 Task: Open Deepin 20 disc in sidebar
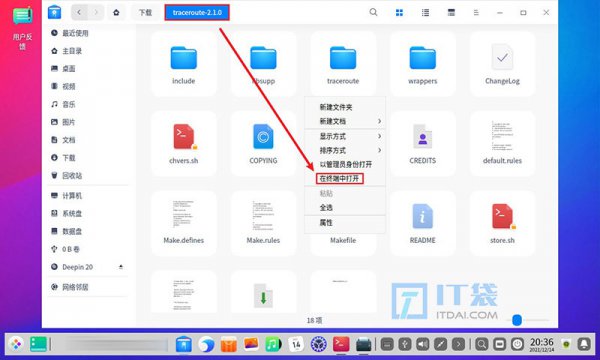tap(88, 267)
